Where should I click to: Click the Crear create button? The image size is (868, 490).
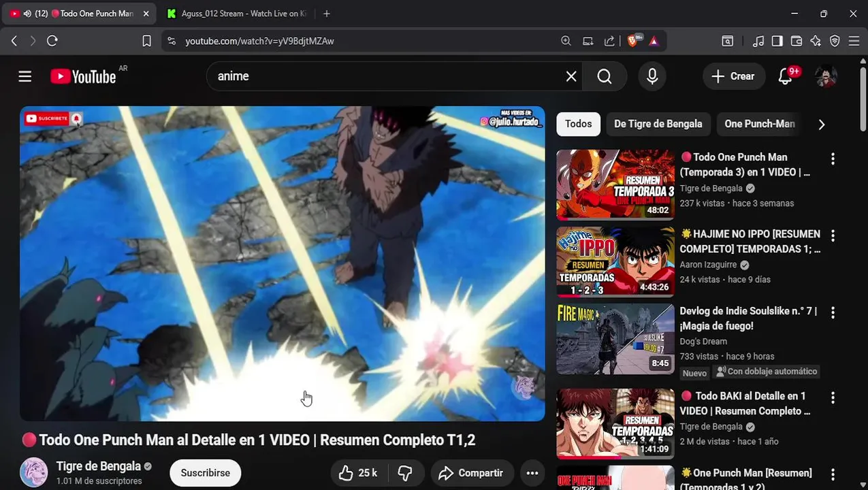click(x=734, y=76)
